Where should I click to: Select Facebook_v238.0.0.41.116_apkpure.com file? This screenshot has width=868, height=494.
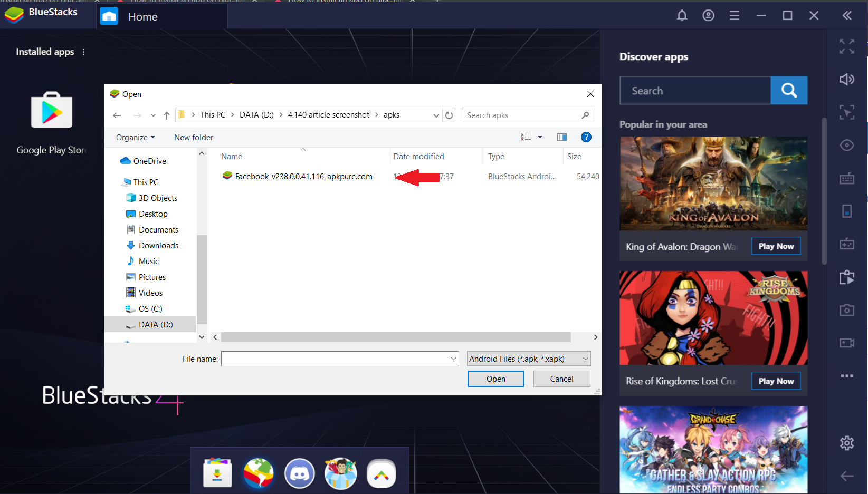click(303, 177)
